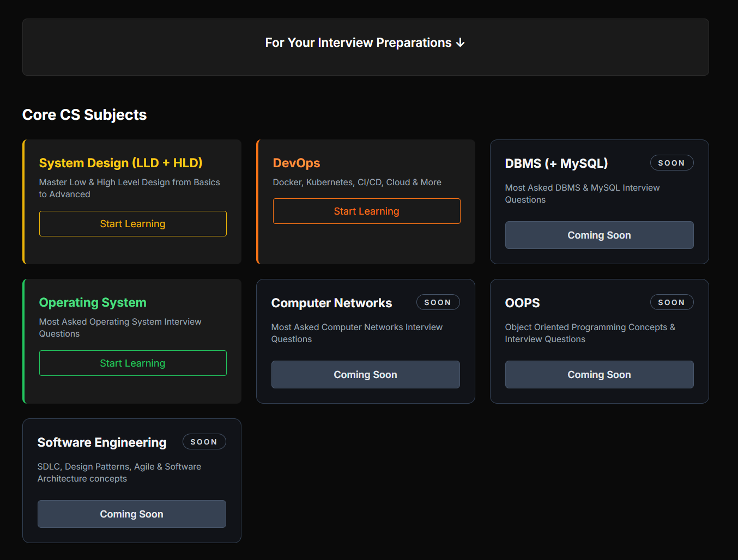The height and width of the screenshot is (560, 738).
Task: Open the For Your Interview Preparations banner
Action: click(x=365, y=47)
